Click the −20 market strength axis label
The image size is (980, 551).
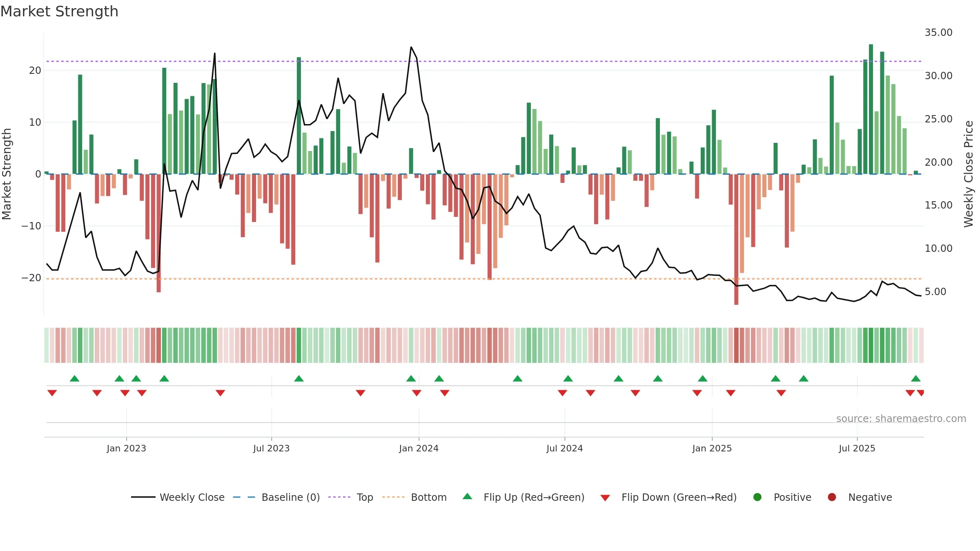tap(31, 278)
